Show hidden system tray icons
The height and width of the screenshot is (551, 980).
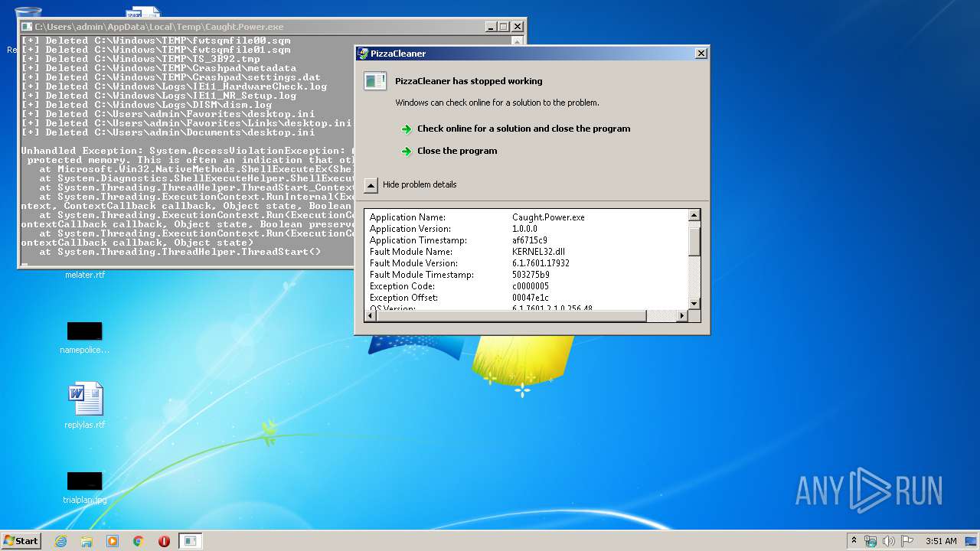click(854, 541)
